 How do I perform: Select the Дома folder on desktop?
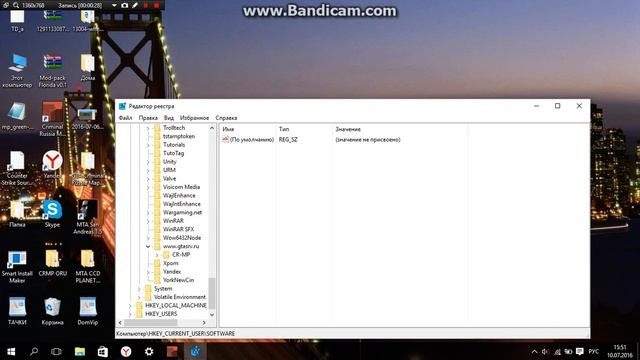[87, 67]
